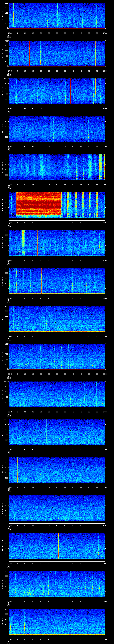114x644 pixels.
Task: Click the red vertical line near 31 s in 13:30:00 panel
Action: pyautogui.click(x=58, y=546)
